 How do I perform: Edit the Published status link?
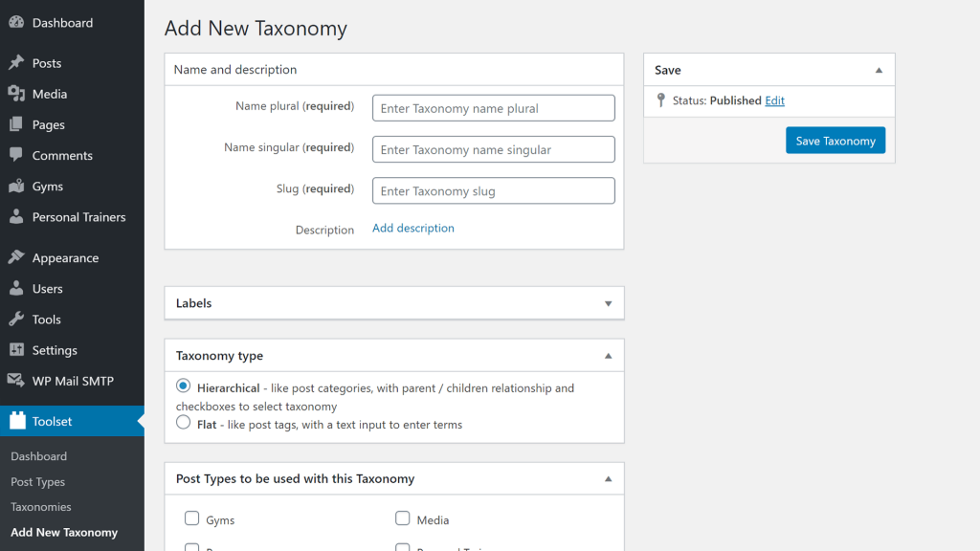tap(774, 100)
